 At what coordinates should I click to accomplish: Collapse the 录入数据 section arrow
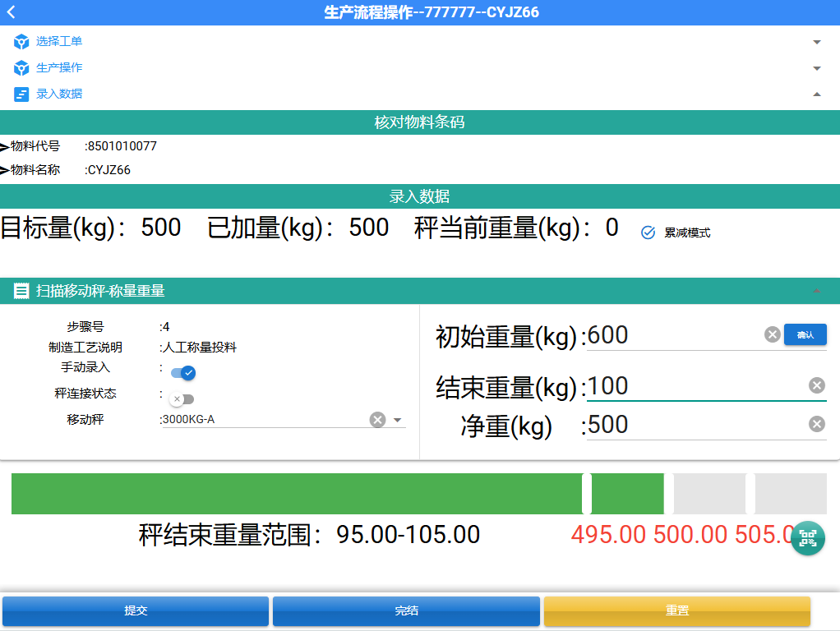[816, 94]
